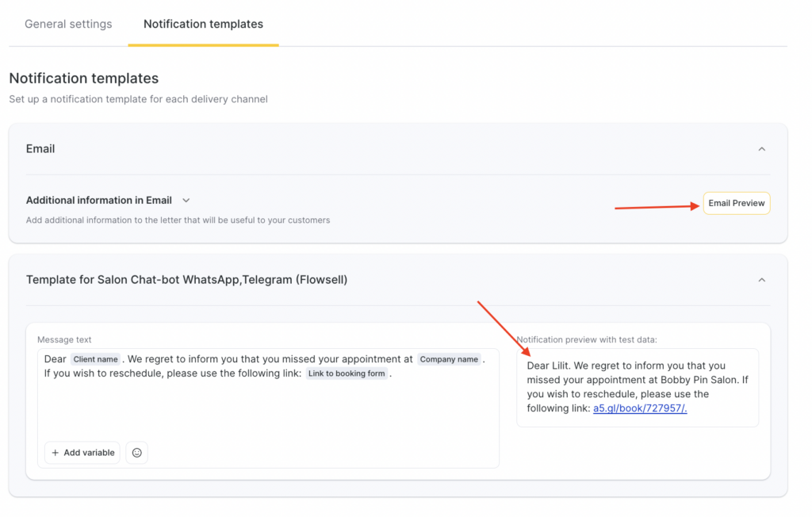812x517 pixels.
Task: Select the Company name variable chip
Action: point(449,359)
